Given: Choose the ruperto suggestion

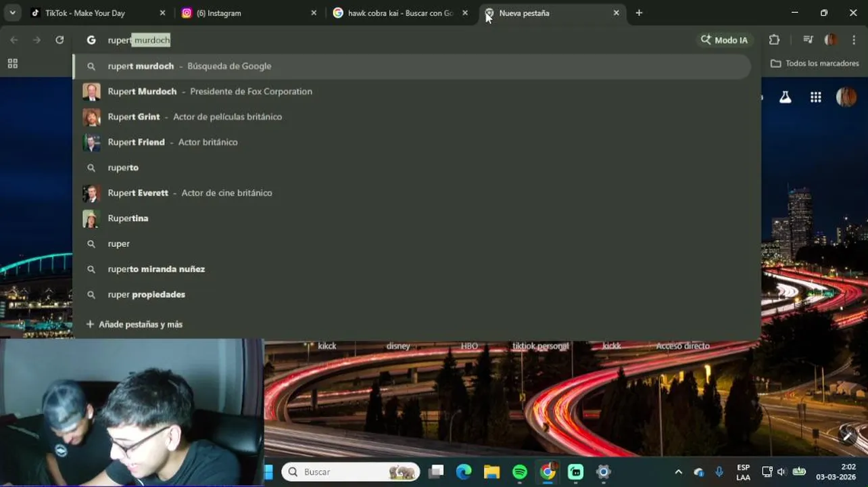Looking at the screenshot, I should tap(412, 168).
